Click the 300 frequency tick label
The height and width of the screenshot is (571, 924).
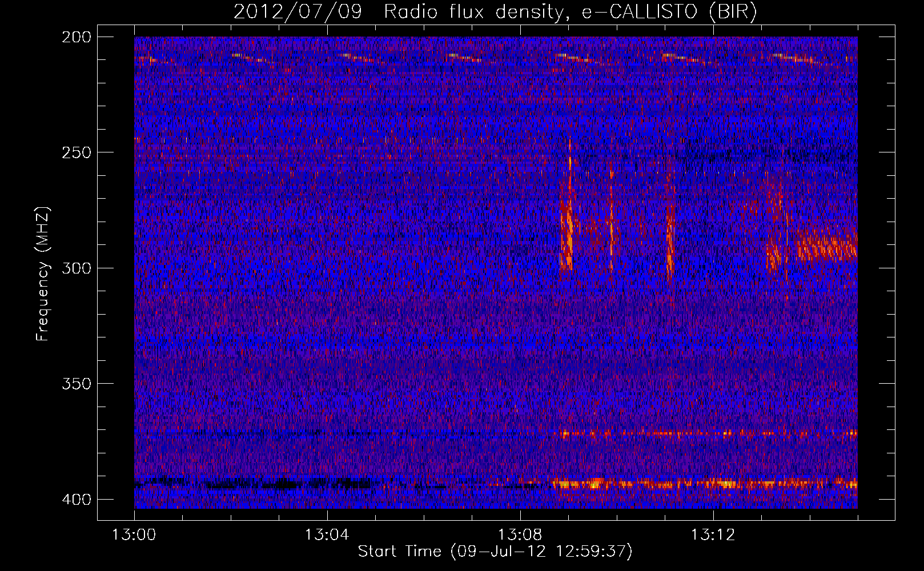pos(76,268)
